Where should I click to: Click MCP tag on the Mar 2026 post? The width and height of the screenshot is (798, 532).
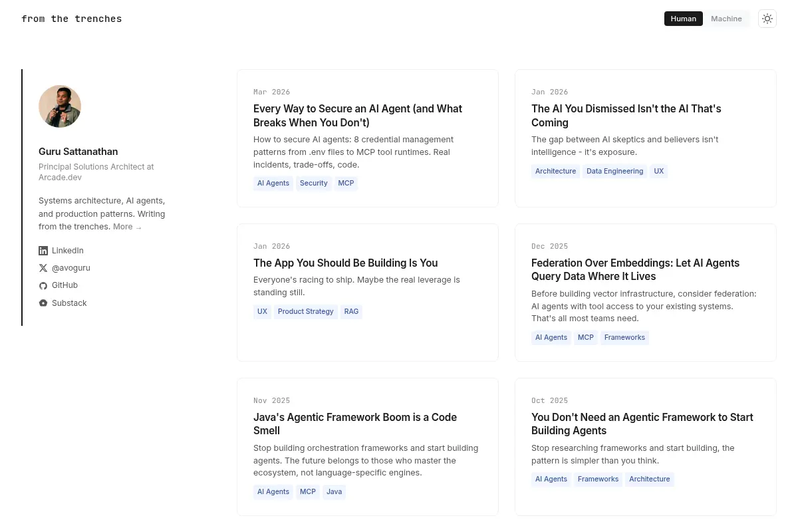346,183
